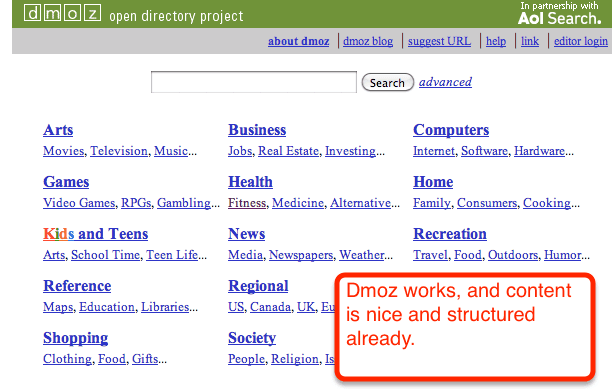Screen dimensions: 614x389
Task: Open the Alternative subcategory
Action: click(360, 203)
